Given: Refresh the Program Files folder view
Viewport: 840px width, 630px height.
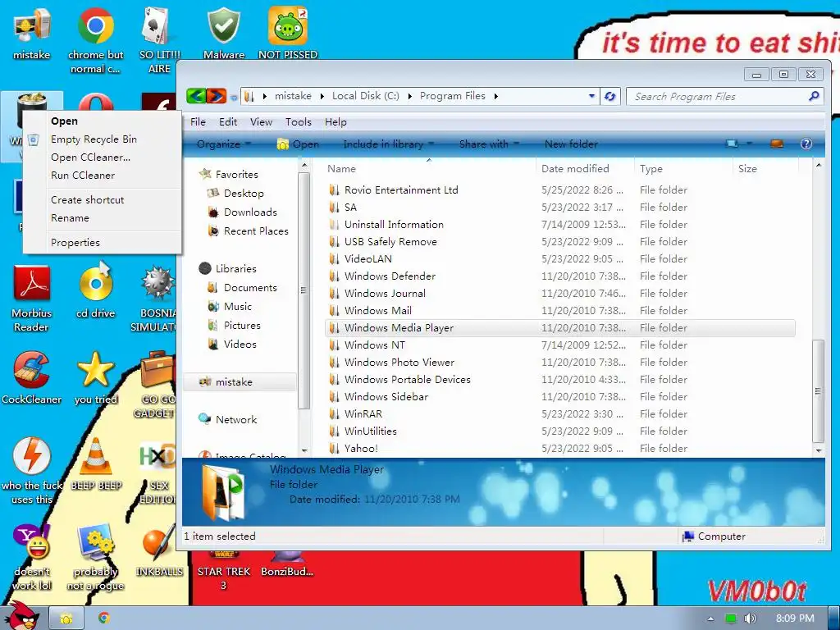Looking at the screenshot, I should [609, 97].
